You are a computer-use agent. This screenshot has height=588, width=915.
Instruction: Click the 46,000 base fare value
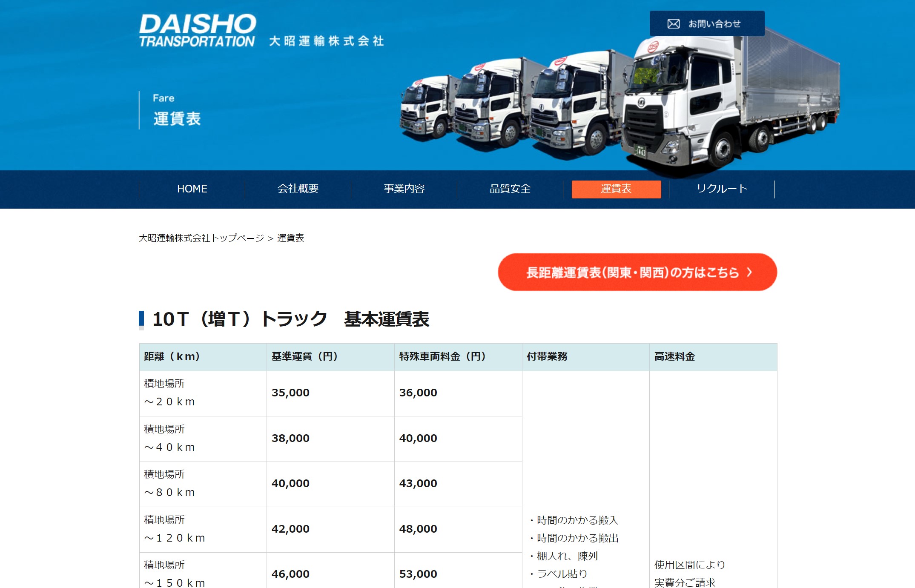point(290,574)
